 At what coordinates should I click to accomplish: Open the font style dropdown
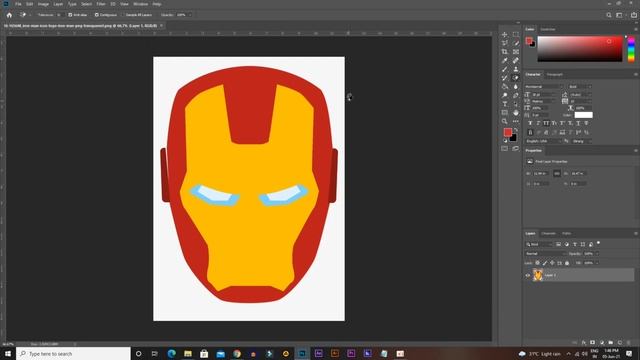(580, 87)
